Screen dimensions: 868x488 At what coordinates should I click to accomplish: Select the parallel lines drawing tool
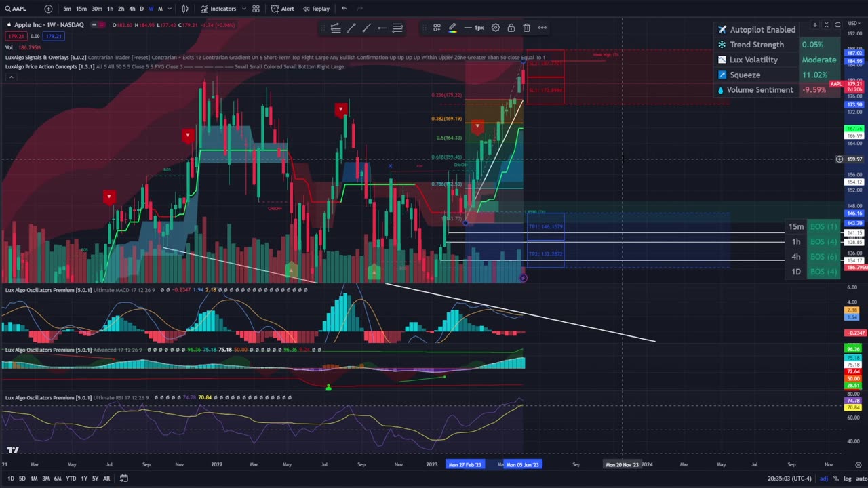[x=397, y=28]
